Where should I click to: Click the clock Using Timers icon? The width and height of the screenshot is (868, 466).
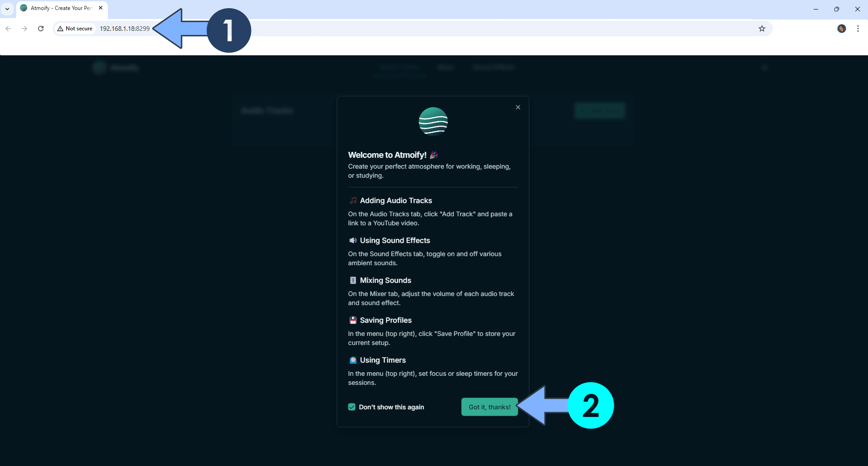coord(353,360)
